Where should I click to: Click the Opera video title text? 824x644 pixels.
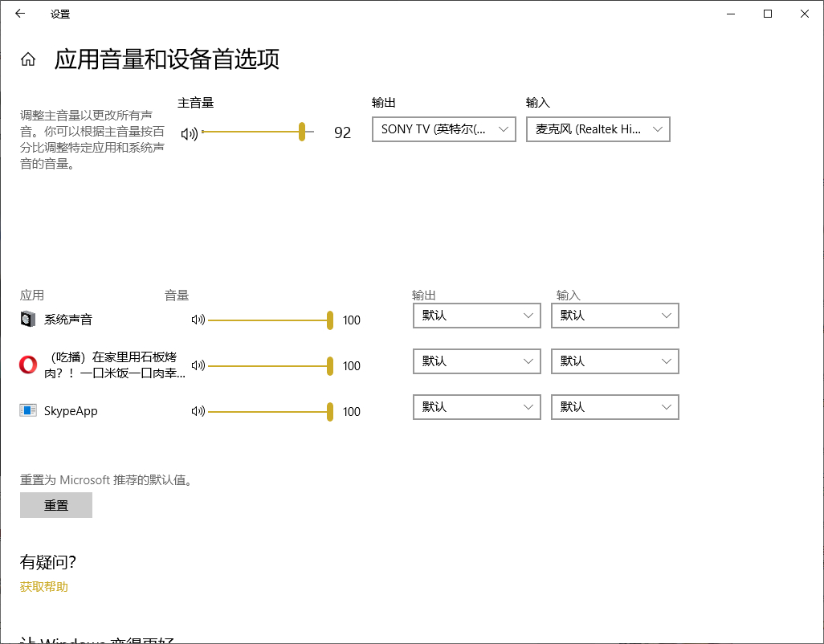coord(115,365)
